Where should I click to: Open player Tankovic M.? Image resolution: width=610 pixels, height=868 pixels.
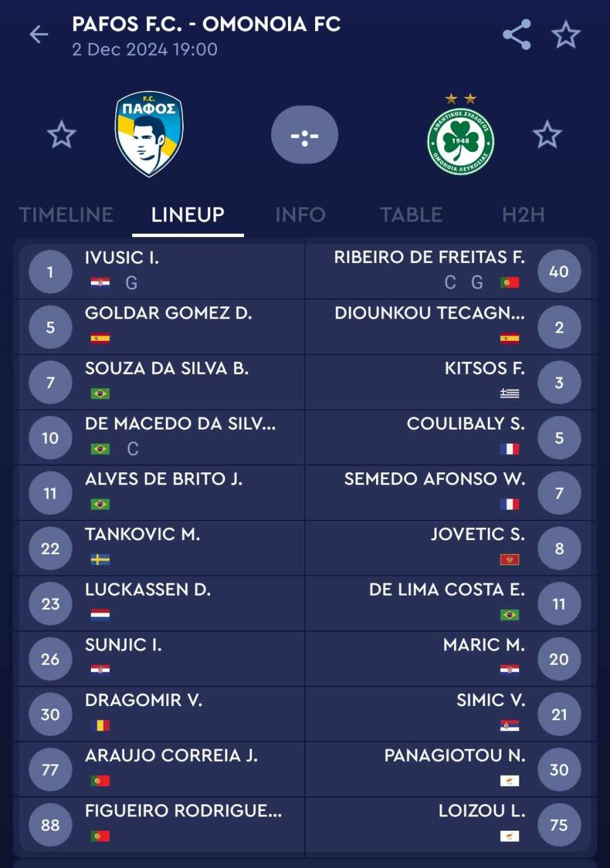162,548
